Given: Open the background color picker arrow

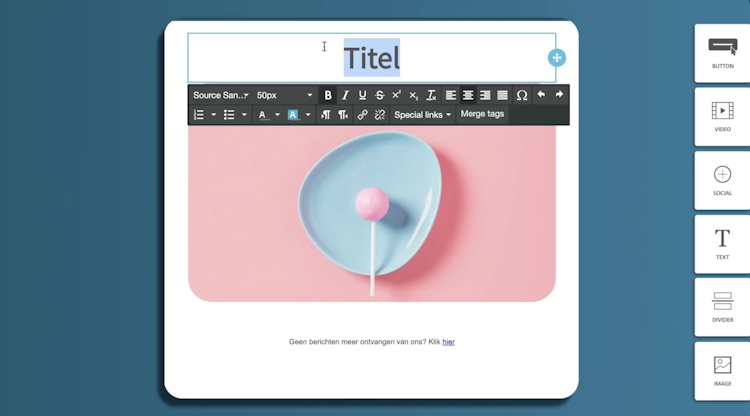Looking at the screenshot, I should 308,115.
